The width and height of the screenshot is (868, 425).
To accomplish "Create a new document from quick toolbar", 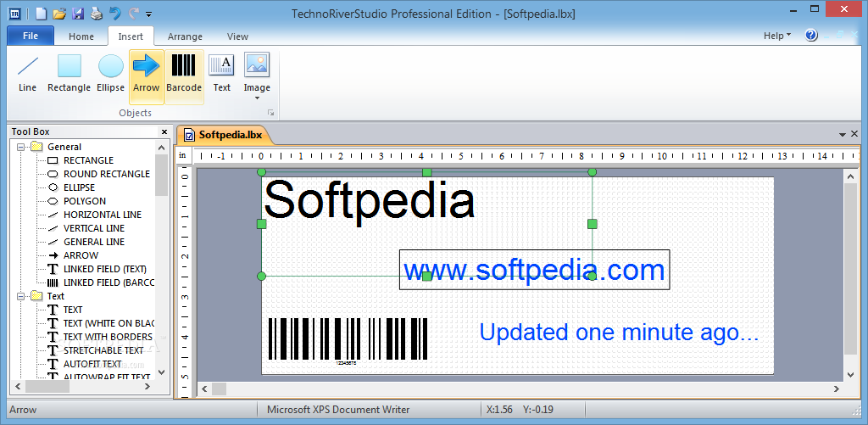I will click(41, 14).
